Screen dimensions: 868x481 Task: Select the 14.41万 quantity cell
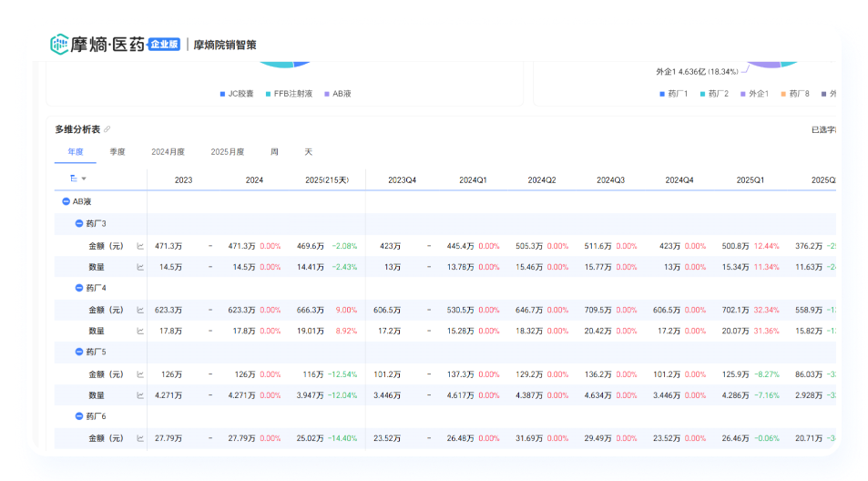pyautogui.click(x=311, y=267)
